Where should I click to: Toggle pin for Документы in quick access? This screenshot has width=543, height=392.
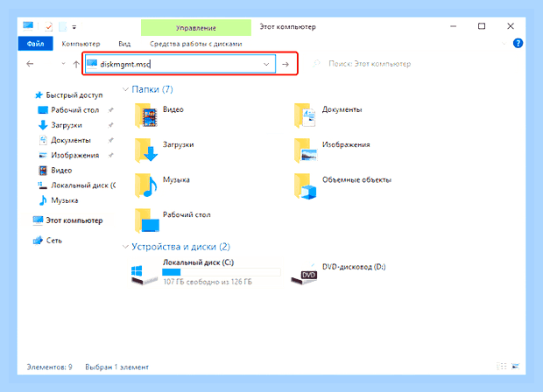110,140
